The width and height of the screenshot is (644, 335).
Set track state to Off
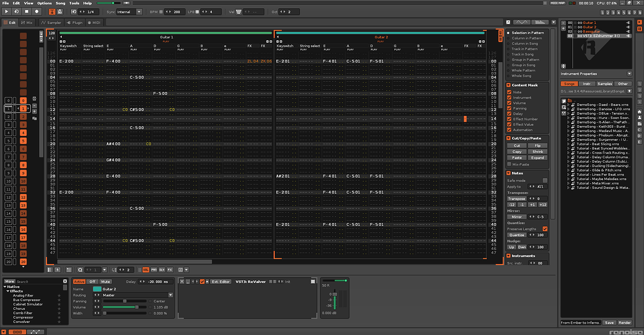(x=92, y=281)
